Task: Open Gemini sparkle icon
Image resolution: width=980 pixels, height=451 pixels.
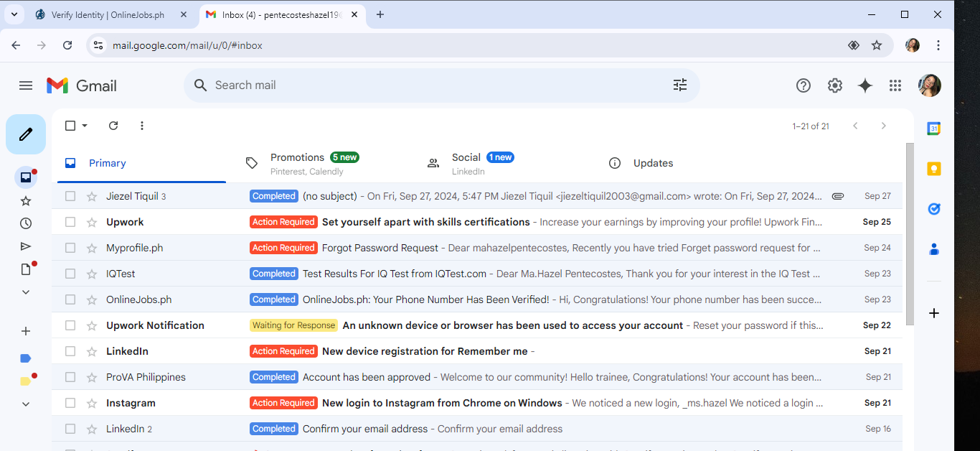Action: 865,85
